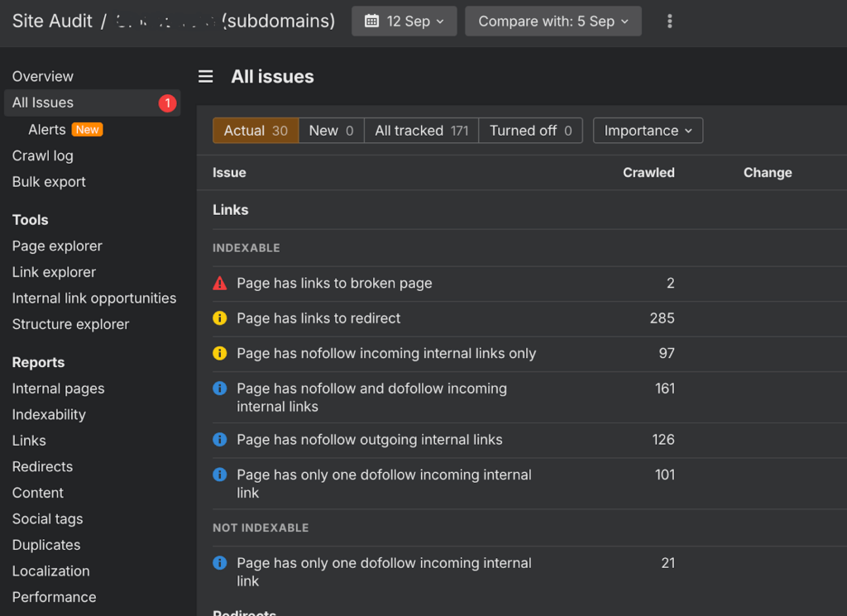Open the three-dot more options menu
Image resolution: width=847 pixels, height=616 pixels.
click(x=669, y=21)
